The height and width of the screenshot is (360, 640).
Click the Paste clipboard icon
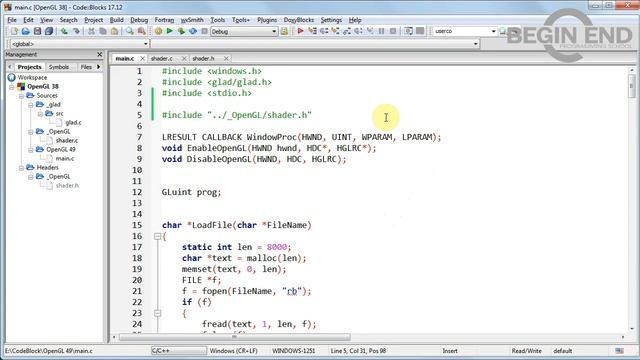click(x=115, y=31)
